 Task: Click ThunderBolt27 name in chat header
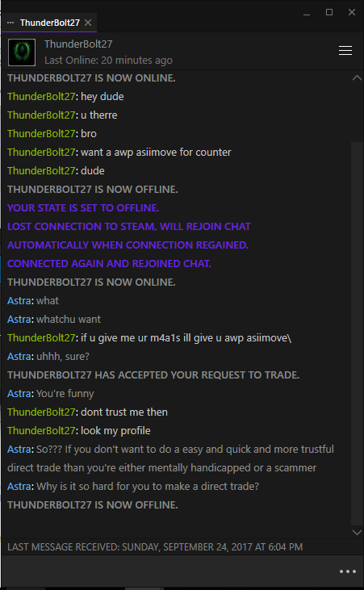(78, 44)
